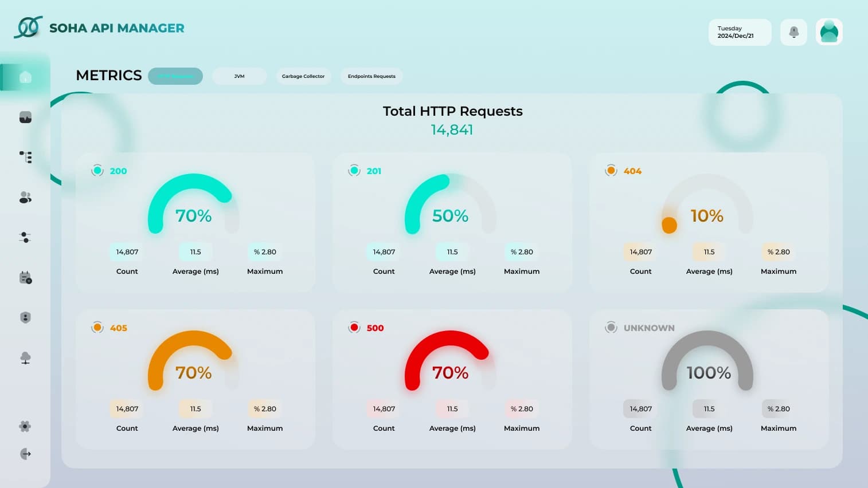Click the METRICS heading
868x488 pixels.
109,76
